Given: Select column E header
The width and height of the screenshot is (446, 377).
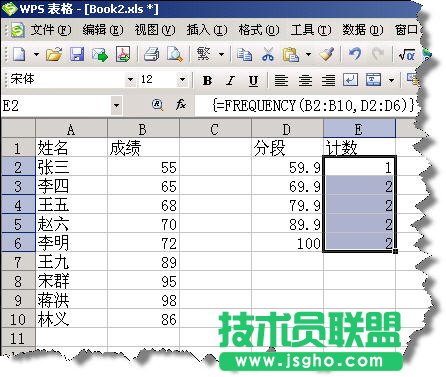Looking at the screenshot, I should pyautogui.click(x=359, y=129).
